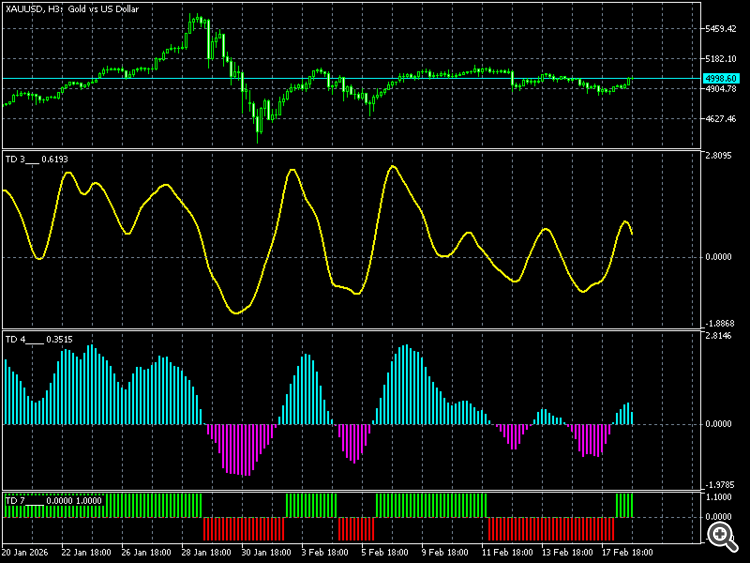Click the 11 Feb 18:00 time label
This screenshot has height=563, width=750.
[x=507, y=552]
